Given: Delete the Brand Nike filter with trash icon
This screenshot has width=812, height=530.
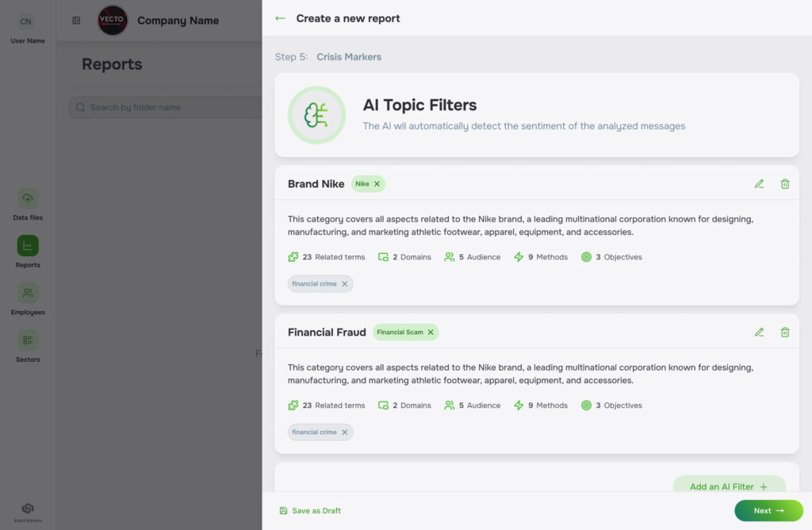Looking at the screenshot, I should pos(785,184).
